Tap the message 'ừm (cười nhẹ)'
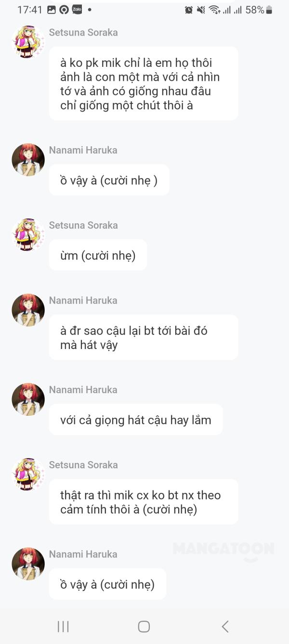The height and width of the screenshot is (644, 289). pyautogui.click(x=98, y=255)
